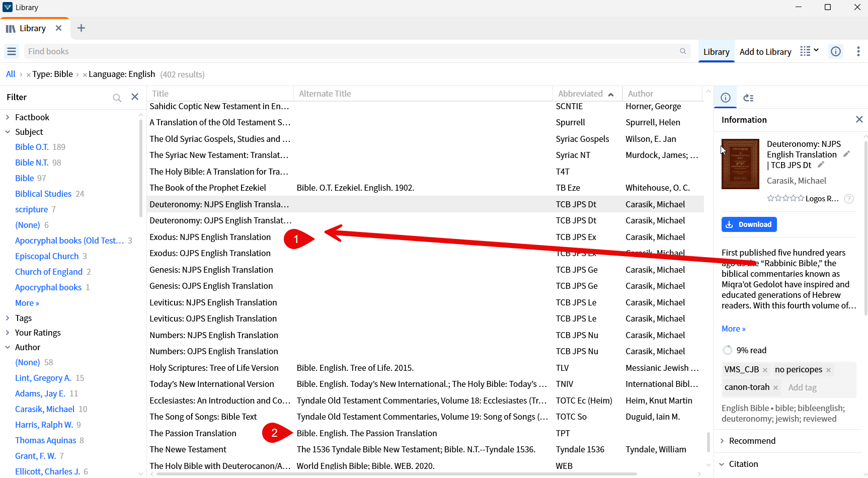Screen dimensions: 868x478
Task: Filter by the Biblical Studies subject
Action: coord(43,194)
